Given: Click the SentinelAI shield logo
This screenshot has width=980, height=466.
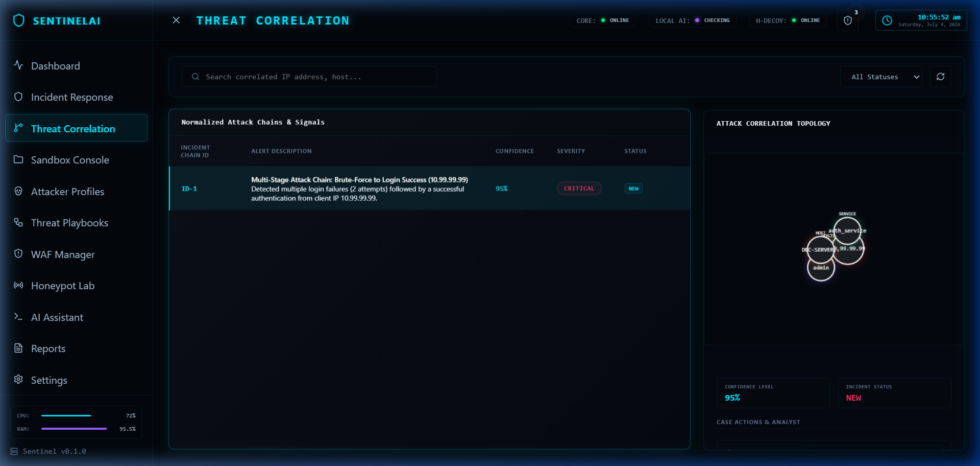Looking at the screenshot, I should pyautogui.click(x=19, y=20).
